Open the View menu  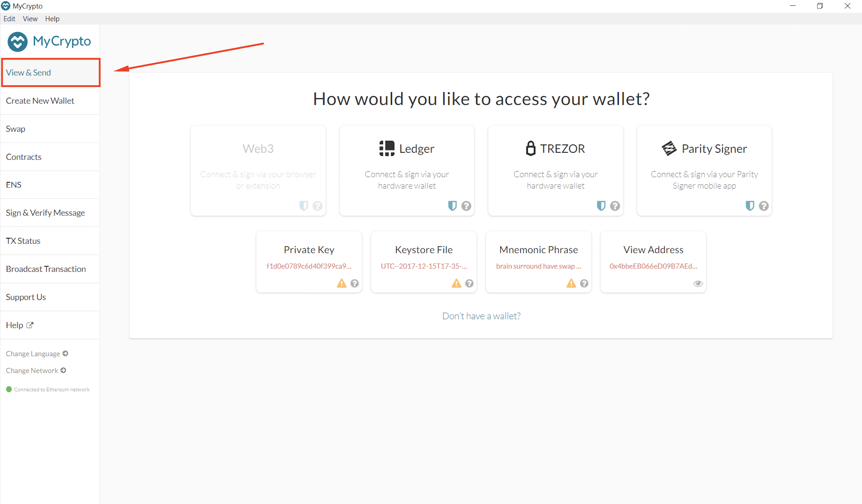[x=30, y=19]
